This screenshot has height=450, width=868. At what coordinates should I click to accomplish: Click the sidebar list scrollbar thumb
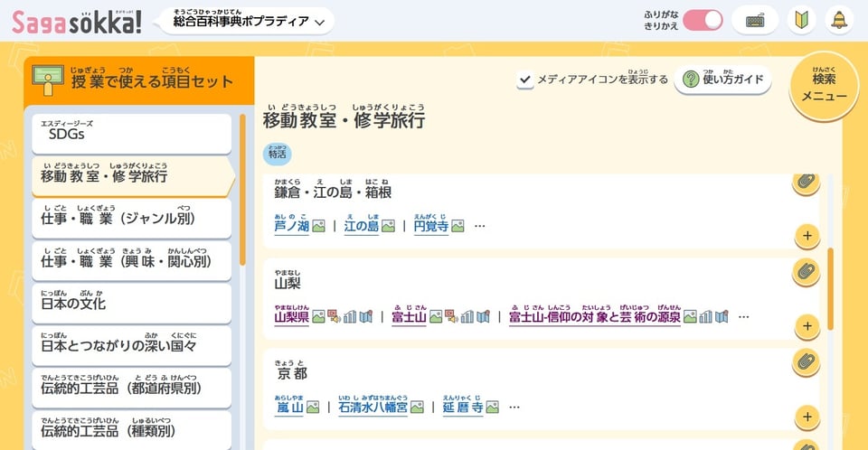(x=242, y=190)
